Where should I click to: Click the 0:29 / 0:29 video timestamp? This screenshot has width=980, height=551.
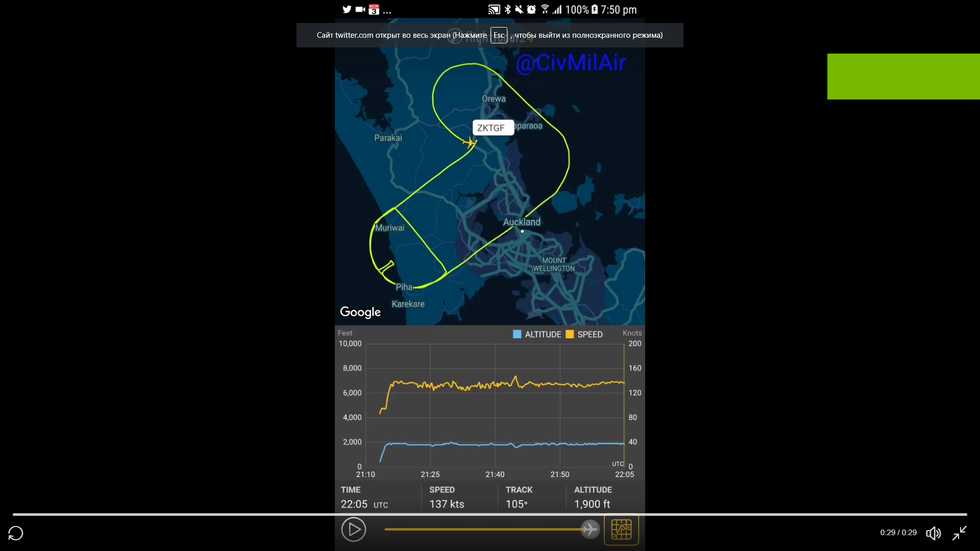pos(898,533)
